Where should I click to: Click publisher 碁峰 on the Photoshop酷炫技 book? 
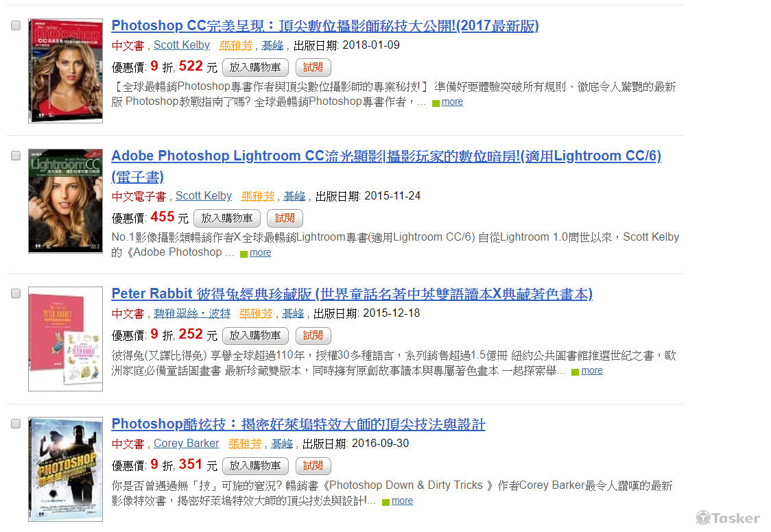coord(282,444)
